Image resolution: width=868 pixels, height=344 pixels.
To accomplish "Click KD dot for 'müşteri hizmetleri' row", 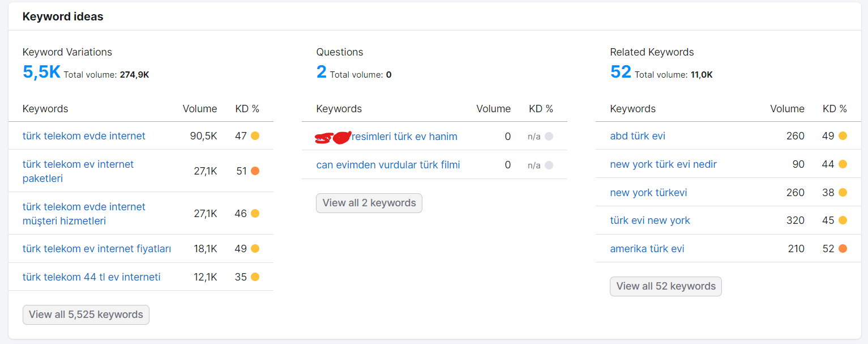I will 255,214.
